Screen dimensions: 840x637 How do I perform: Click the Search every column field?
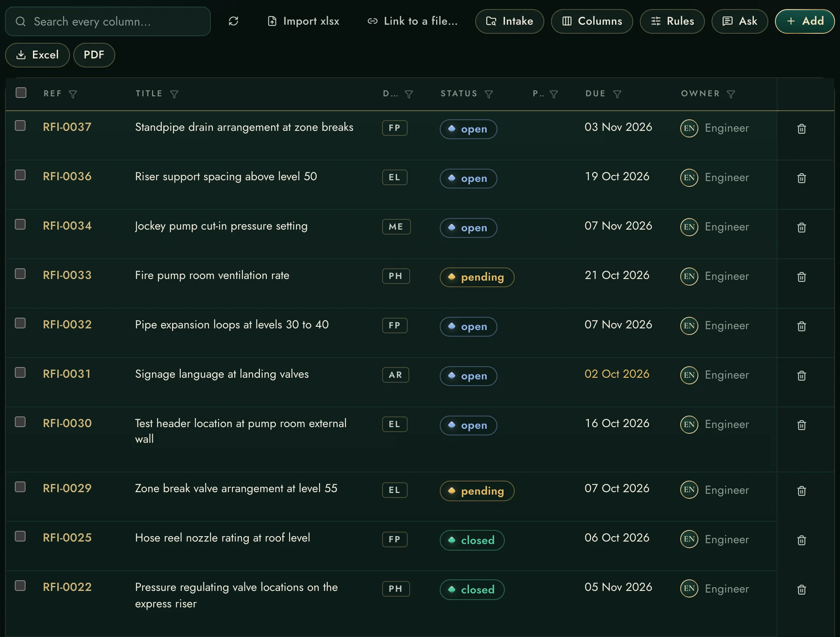click(108, 21)
